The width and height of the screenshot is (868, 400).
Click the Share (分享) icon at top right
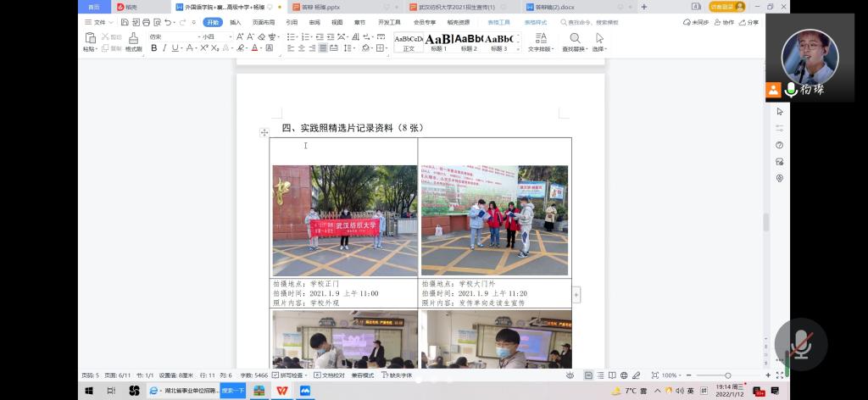748,22
